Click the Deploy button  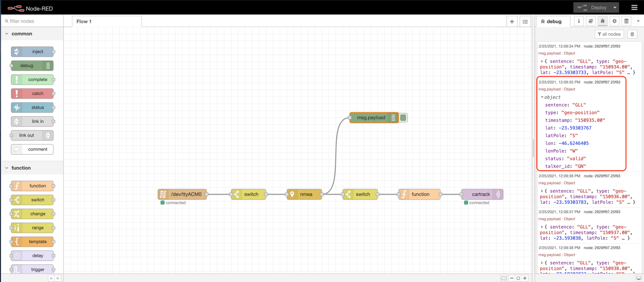click(592, 7)
